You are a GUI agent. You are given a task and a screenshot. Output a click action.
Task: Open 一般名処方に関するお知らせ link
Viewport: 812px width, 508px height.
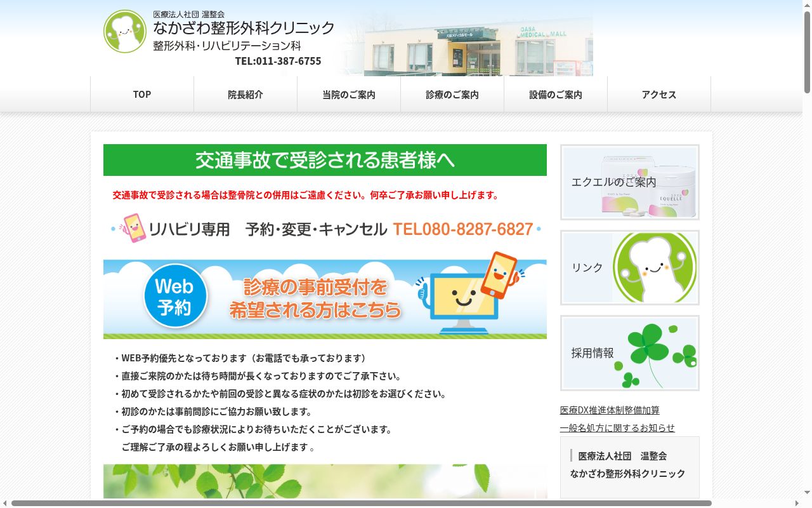pos(617,428)
